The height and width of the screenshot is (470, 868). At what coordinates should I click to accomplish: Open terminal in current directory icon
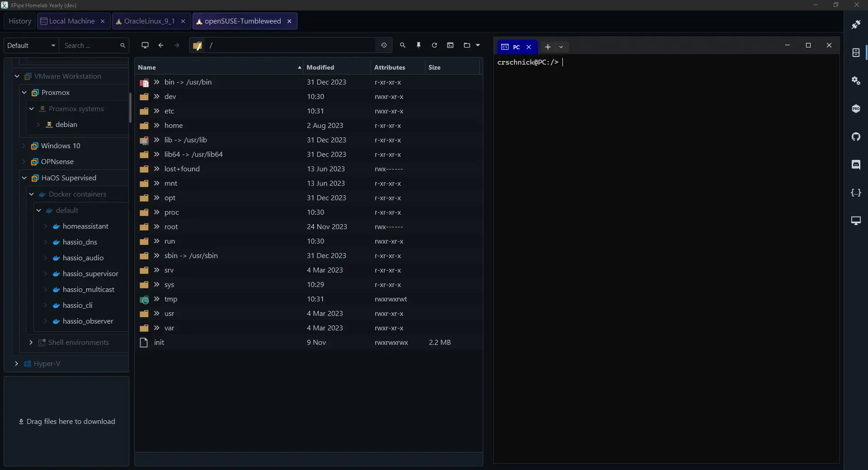coord(450,45)
